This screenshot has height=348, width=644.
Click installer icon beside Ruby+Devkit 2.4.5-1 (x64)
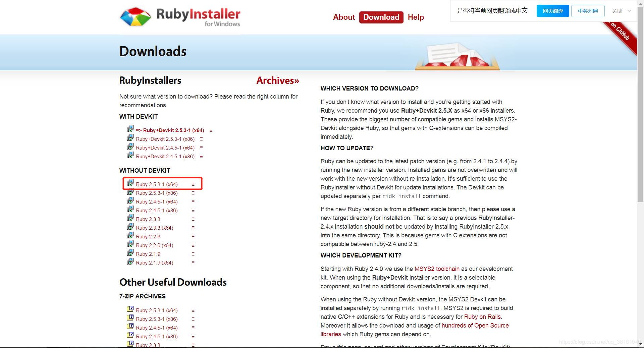click(130, 147)
